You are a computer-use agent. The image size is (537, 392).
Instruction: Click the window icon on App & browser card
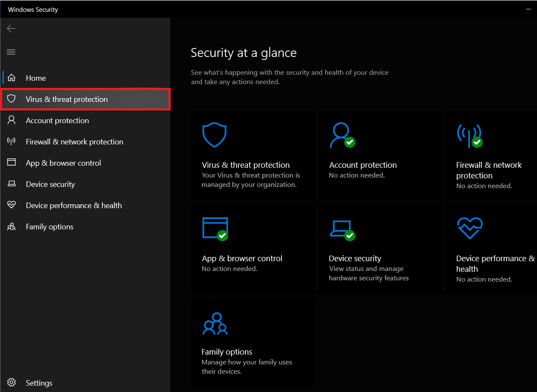coord(215,228)
